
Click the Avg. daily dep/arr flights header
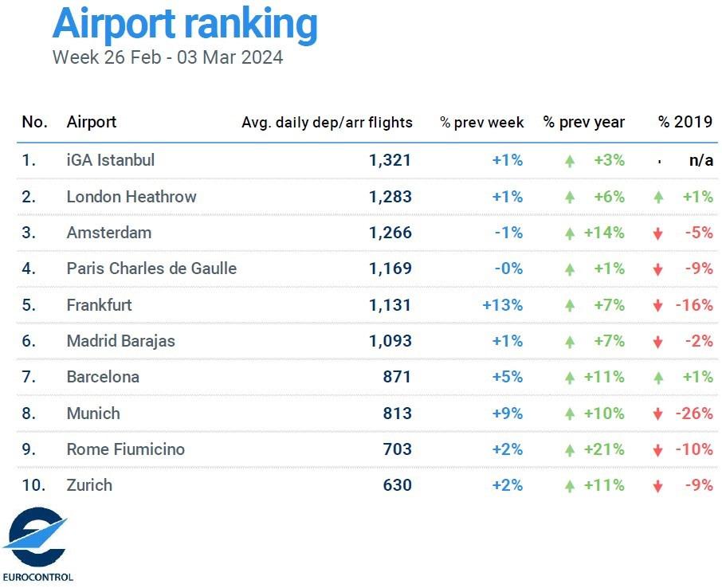coord(327,123)
